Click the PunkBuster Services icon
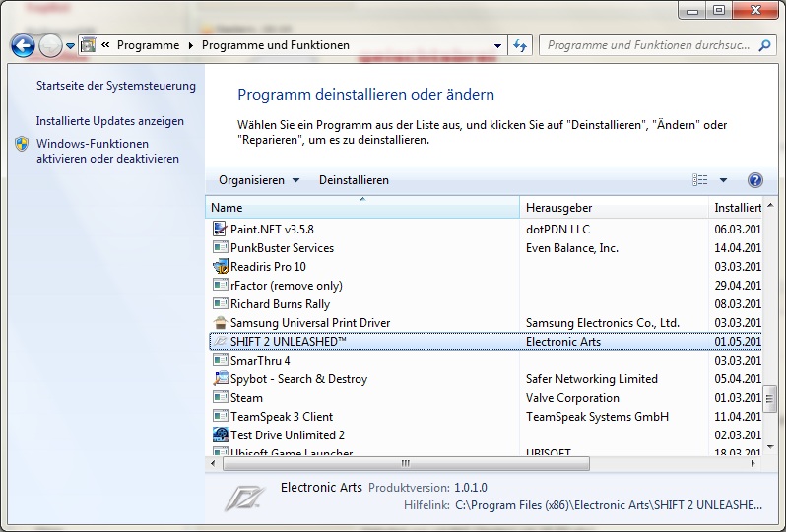Image resolution: width=786 pixels, height=532 pixels. pos(220,247)
